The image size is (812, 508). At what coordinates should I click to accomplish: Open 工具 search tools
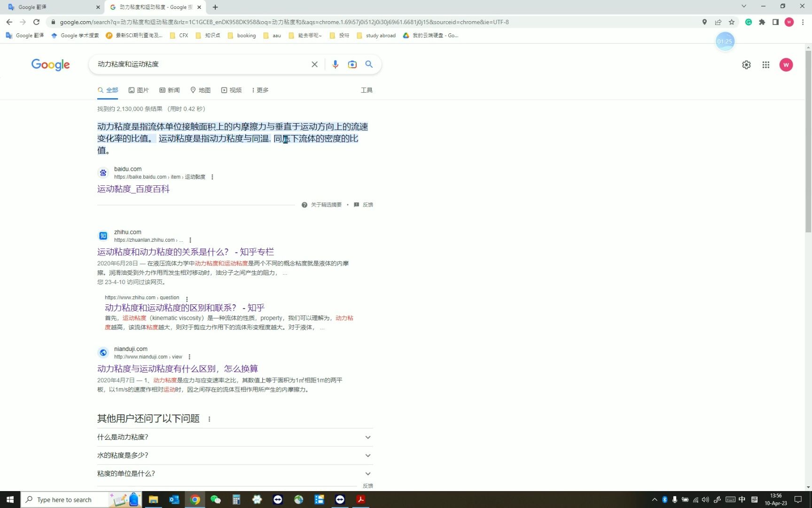click(367, 90)
